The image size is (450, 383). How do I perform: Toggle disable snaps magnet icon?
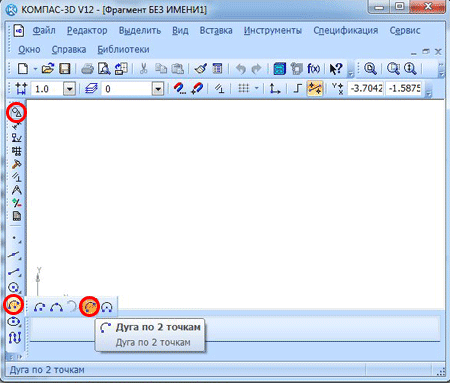(x=197, y=89)
